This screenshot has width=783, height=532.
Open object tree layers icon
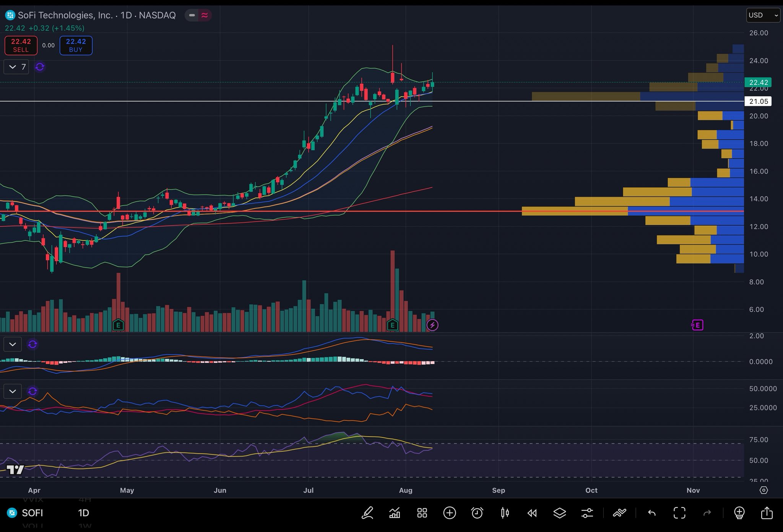point(560,513)
